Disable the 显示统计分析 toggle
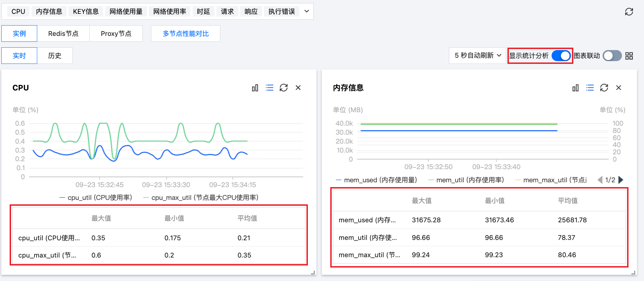Viewport: 644px width, 281px height. click(x=561, y=56)
